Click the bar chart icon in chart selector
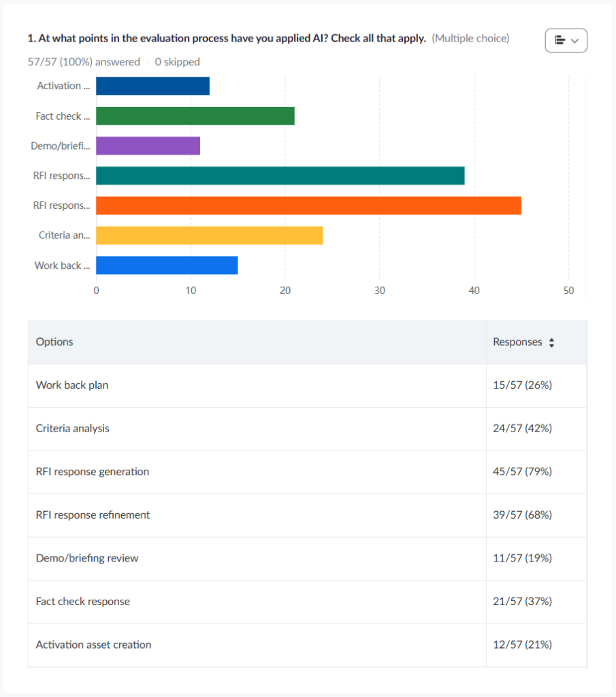Screen dimensions: 616x697 point(560,41)
